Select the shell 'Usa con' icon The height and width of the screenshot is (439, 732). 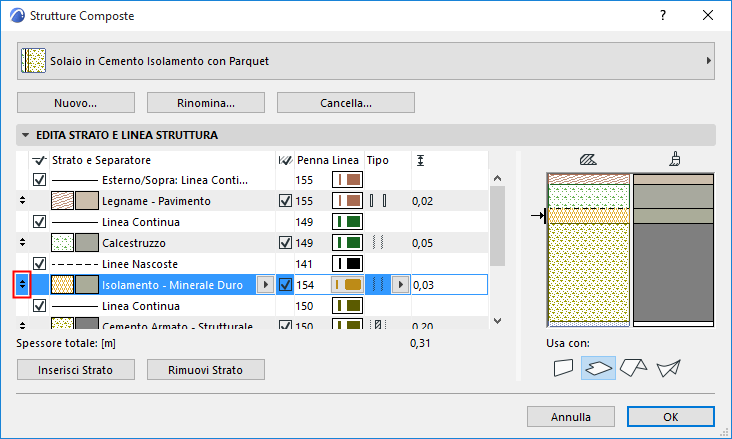click(668, 368)
